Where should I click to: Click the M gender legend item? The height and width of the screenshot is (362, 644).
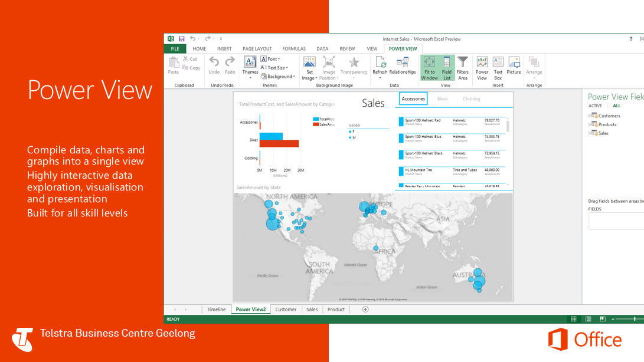352,137
